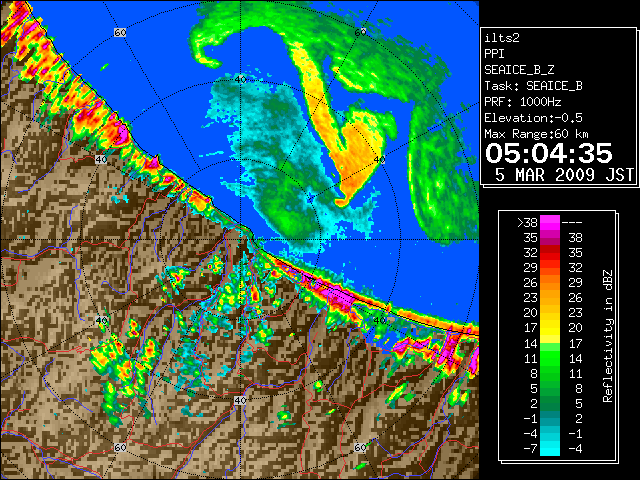Click the '>38' legend label
This screenshot has width=640, height=480.
click(x=527, y=223)
